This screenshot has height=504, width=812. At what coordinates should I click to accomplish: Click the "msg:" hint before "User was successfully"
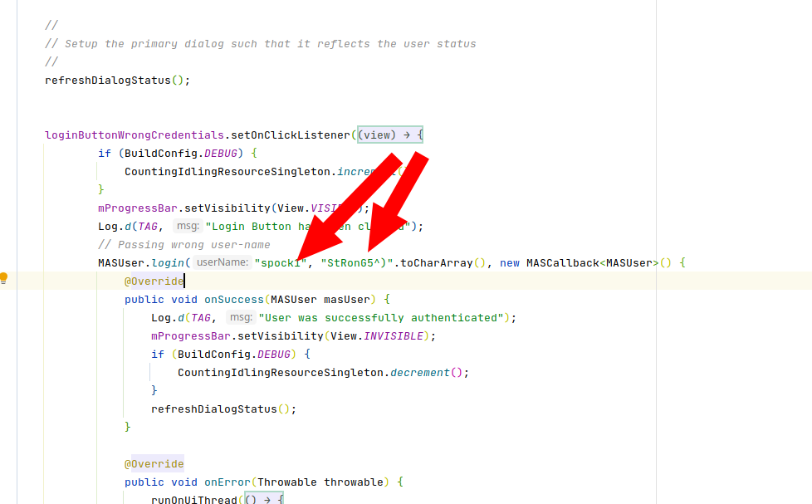point(241,317)
